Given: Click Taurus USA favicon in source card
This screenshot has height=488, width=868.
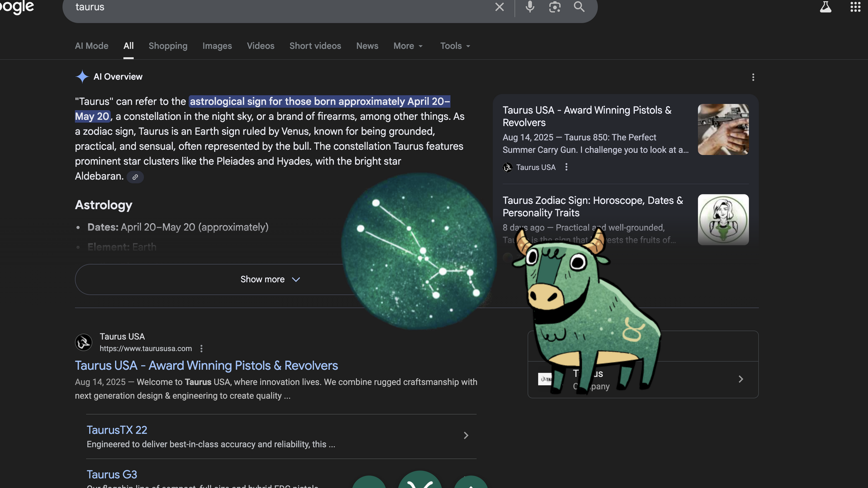Looking at the screenshot, I should pos(508,167).
